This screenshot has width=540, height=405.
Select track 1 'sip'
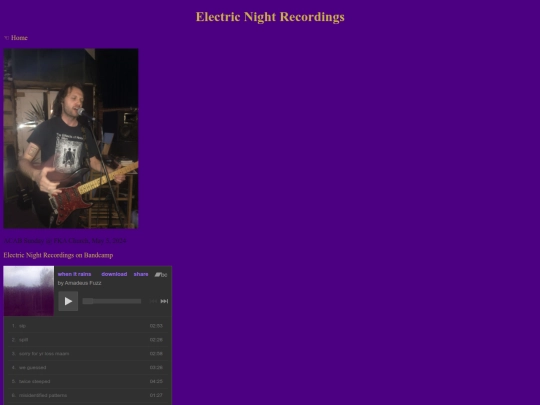click(87, 326)
